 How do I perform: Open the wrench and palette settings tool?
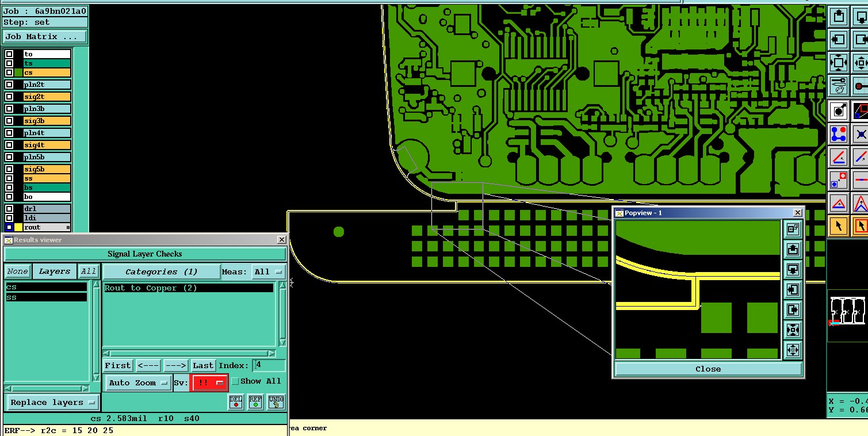tap(839, 86)
